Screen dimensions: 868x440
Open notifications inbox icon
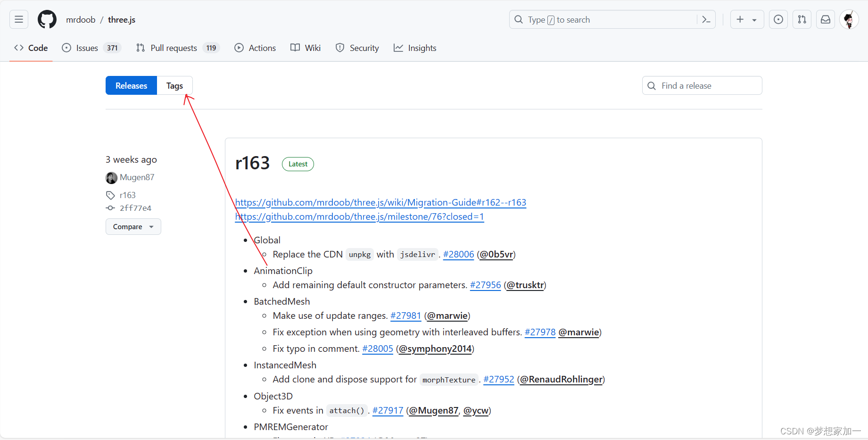point(826,19)
